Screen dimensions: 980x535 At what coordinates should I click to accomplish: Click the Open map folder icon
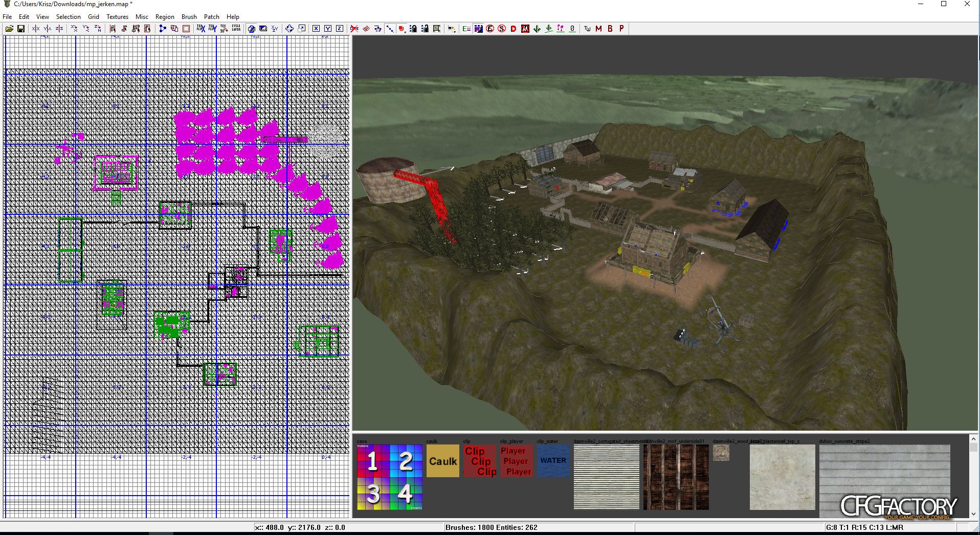9,29
